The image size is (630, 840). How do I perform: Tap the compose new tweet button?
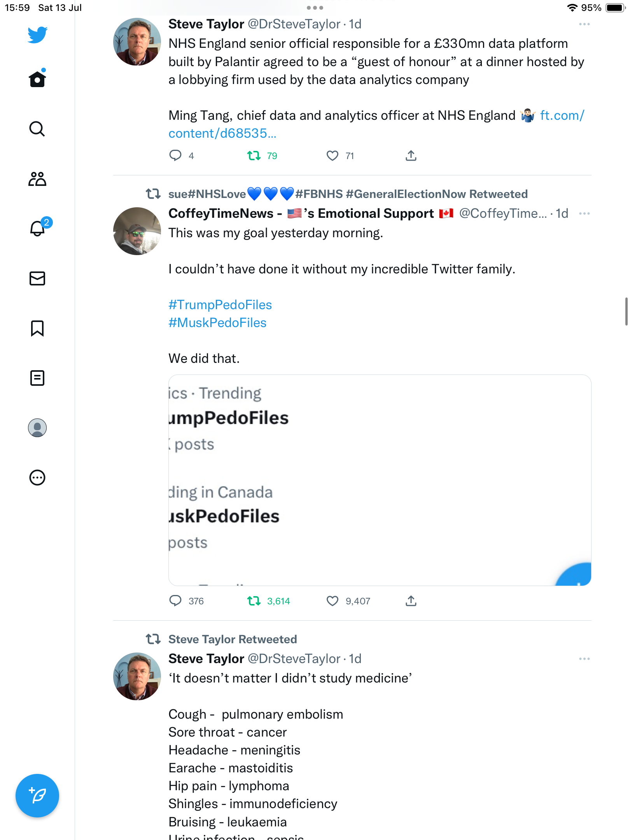(37, 796)
